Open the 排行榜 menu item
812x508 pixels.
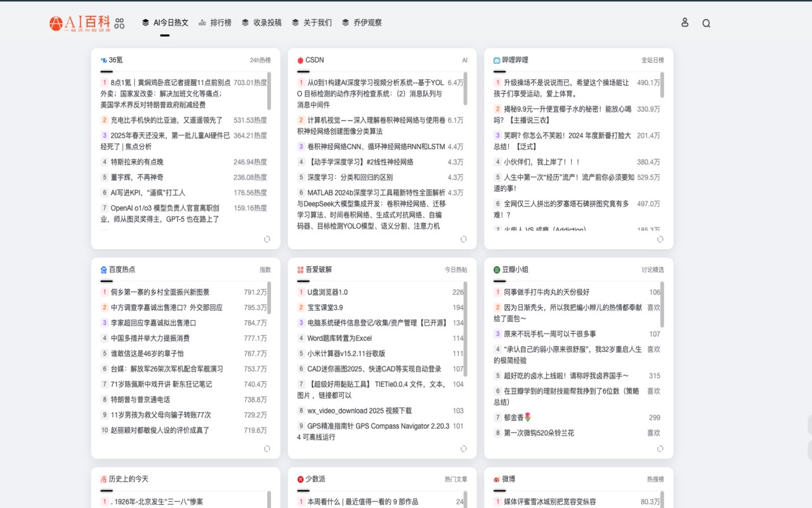[215, 23]
